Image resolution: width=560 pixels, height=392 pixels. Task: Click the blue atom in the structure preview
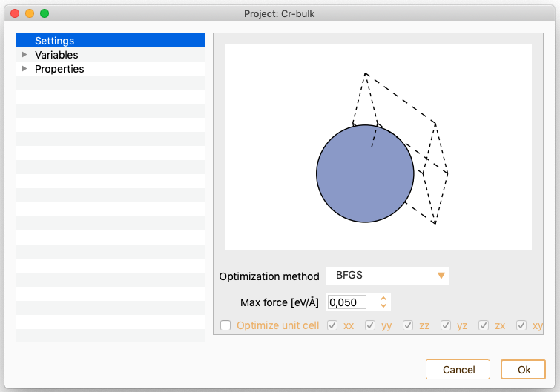[x=365, y=173]
